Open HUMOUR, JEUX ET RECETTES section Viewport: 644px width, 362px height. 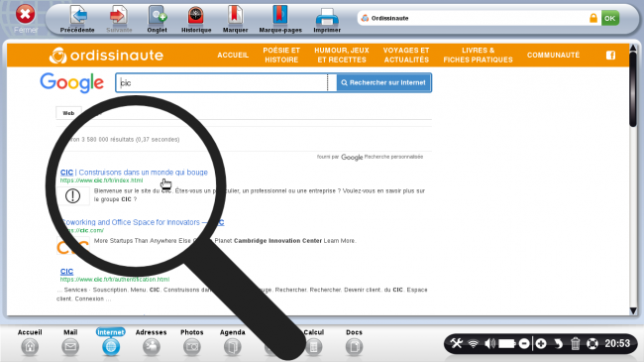342,56
